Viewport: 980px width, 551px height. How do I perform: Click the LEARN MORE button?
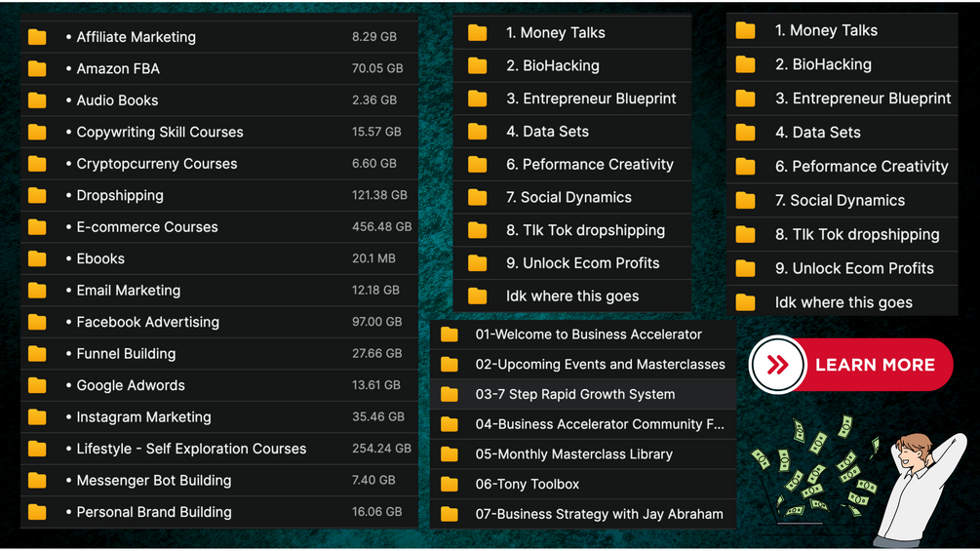tap(850, 365)
